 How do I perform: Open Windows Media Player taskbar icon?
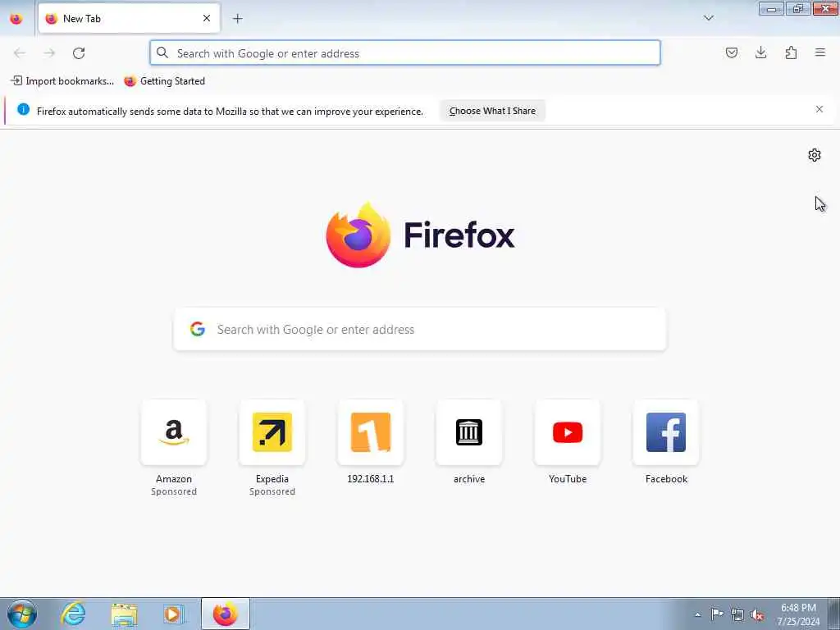tap(174, 614)
